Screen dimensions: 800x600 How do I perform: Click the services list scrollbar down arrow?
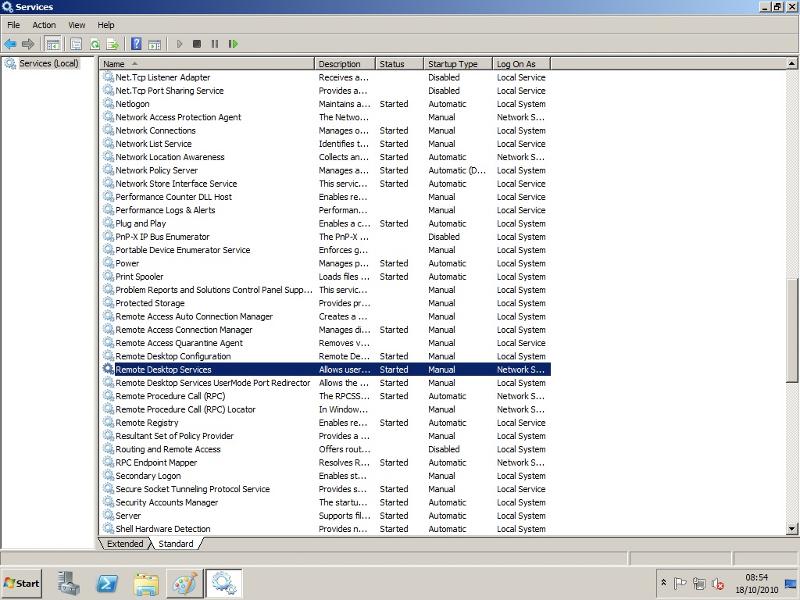point(792,529)
